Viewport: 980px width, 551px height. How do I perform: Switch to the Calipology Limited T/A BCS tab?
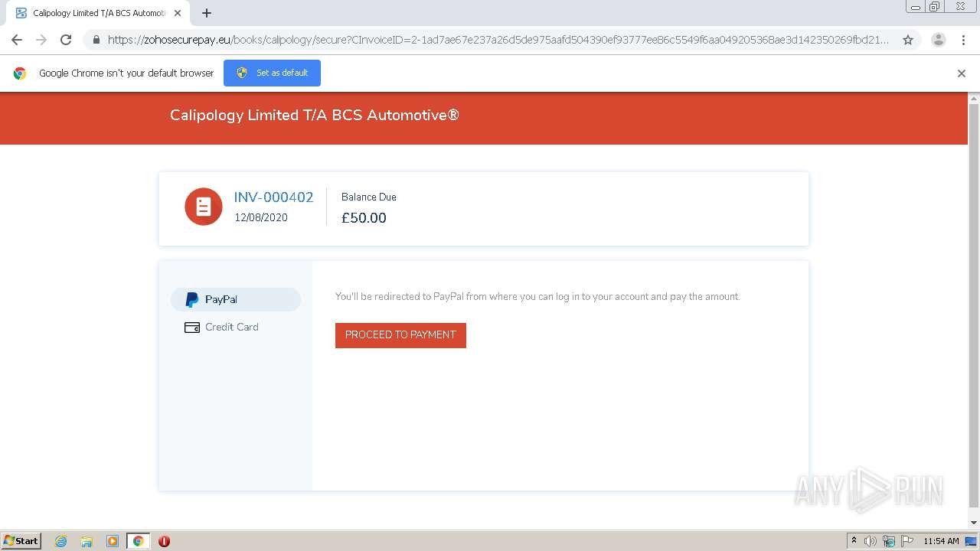click(96, 13)
